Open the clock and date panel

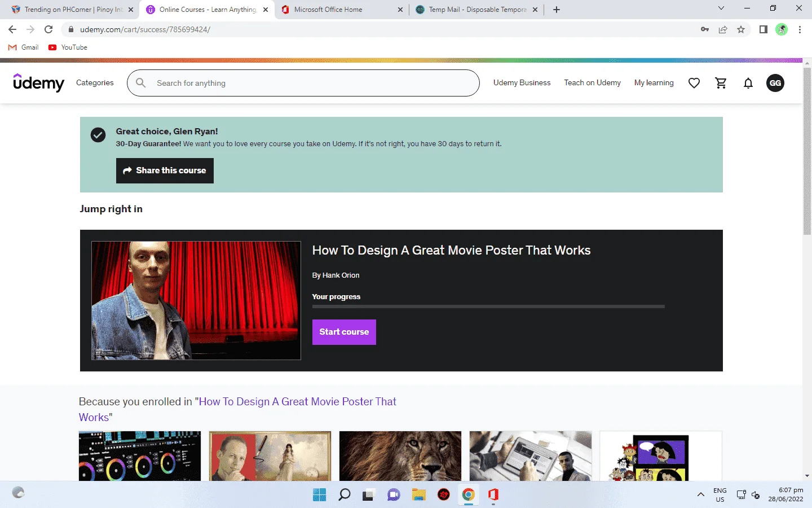(x=785, y=494)
